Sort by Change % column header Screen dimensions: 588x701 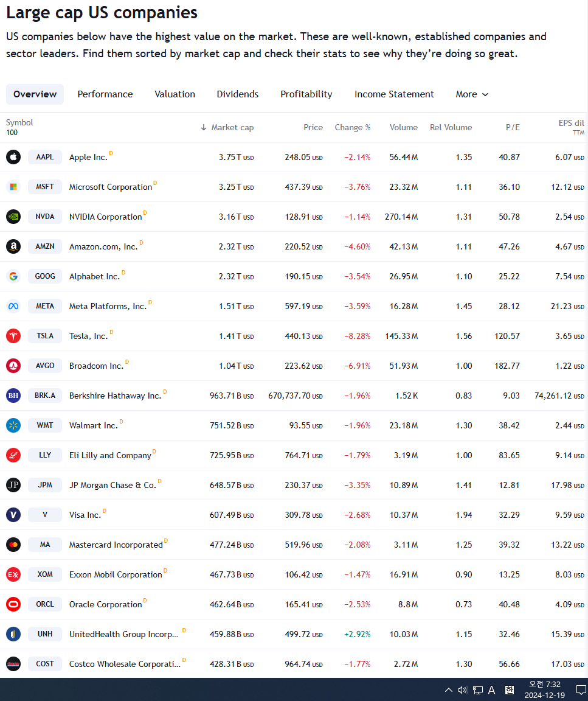click(353, 127)
